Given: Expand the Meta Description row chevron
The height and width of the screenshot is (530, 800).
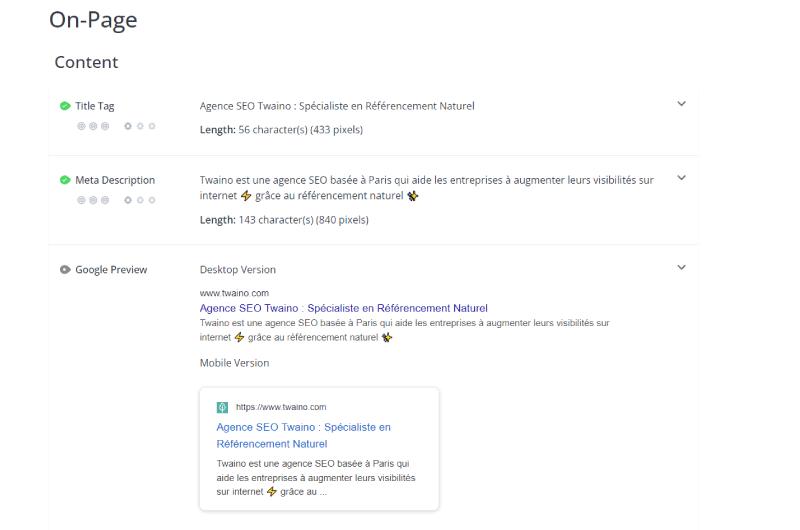Looking at the screenshot, I should tap(681, 178).
